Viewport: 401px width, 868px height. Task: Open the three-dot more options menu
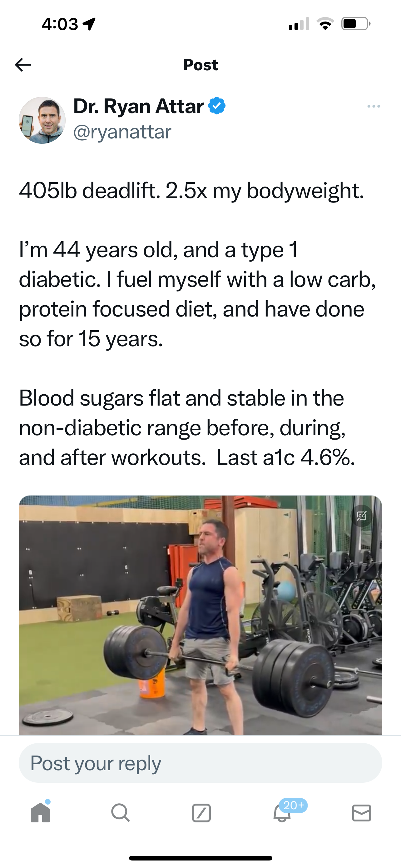[x=374, y=107]
